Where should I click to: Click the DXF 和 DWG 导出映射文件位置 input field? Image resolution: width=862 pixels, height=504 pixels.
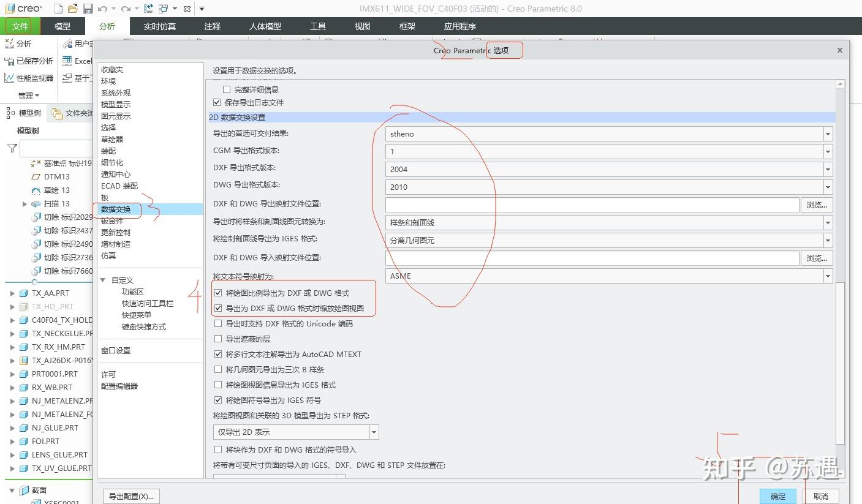[588, 205]
